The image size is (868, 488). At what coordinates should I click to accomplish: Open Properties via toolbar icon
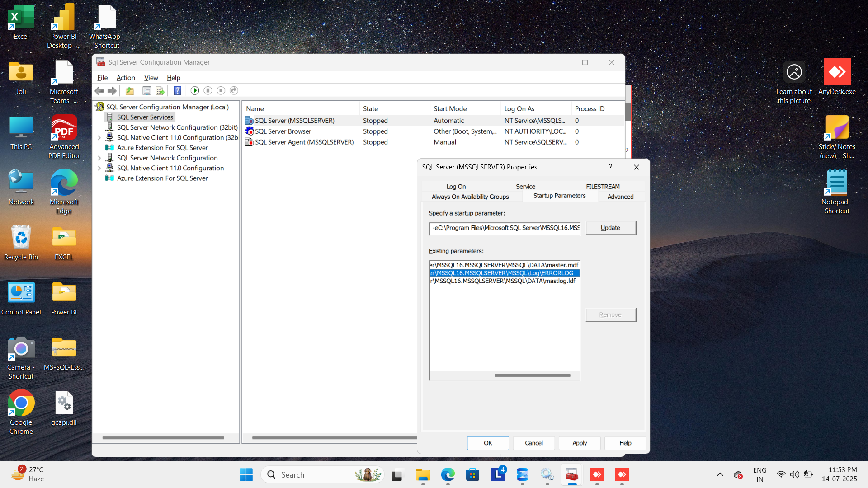pyautogui.click(x=146, y=91)
